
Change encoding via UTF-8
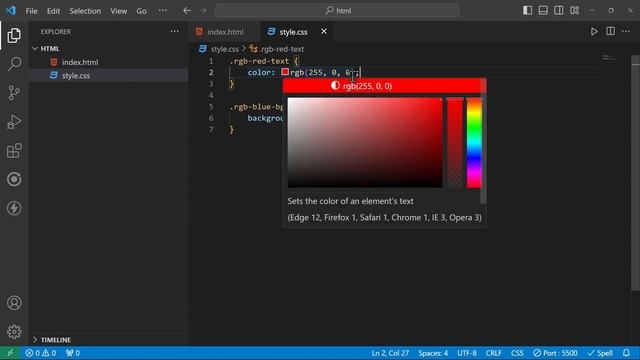(467, 353)
